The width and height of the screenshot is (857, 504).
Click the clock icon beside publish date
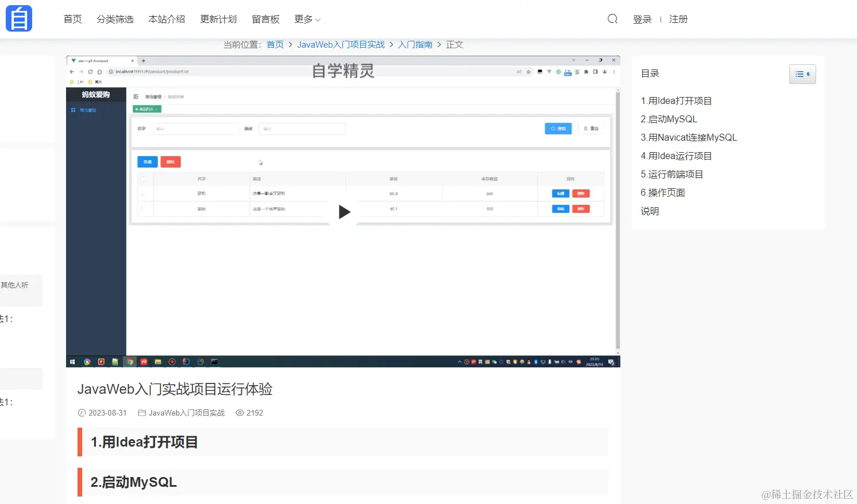click(82, 413)
